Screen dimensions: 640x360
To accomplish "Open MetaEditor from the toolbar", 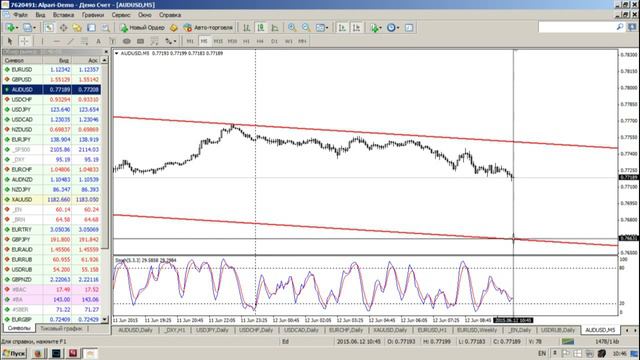I will tap(173, 27).
